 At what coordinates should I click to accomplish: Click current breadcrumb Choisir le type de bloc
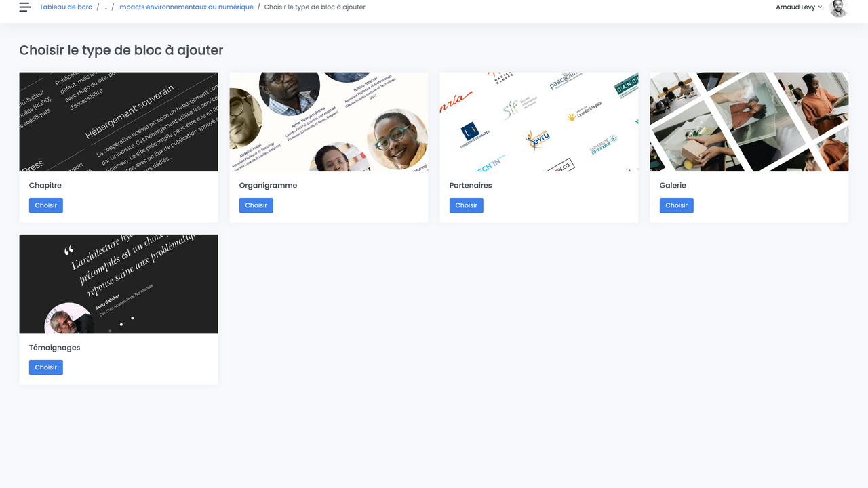[315, 7]
